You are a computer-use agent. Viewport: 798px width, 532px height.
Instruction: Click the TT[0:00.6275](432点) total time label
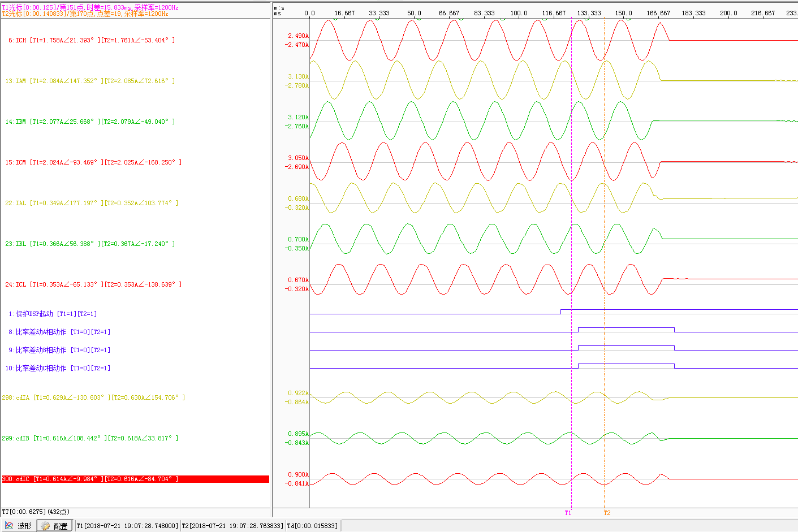[x=35, y=512]
